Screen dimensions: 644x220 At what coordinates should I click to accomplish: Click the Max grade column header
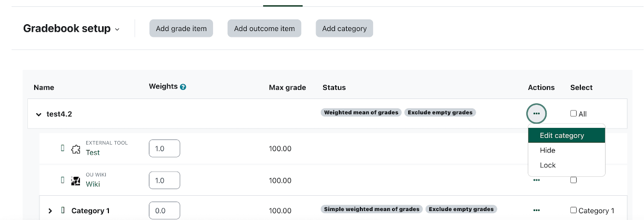pyautogui.click(x=287, y=87)
